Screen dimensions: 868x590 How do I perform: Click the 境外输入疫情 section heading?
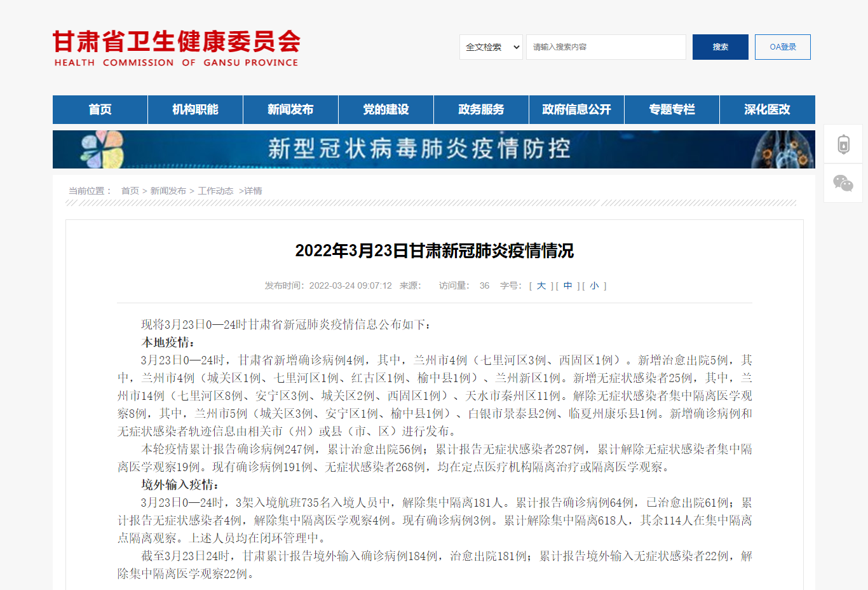pyautogui.click(x=180, y=484)
